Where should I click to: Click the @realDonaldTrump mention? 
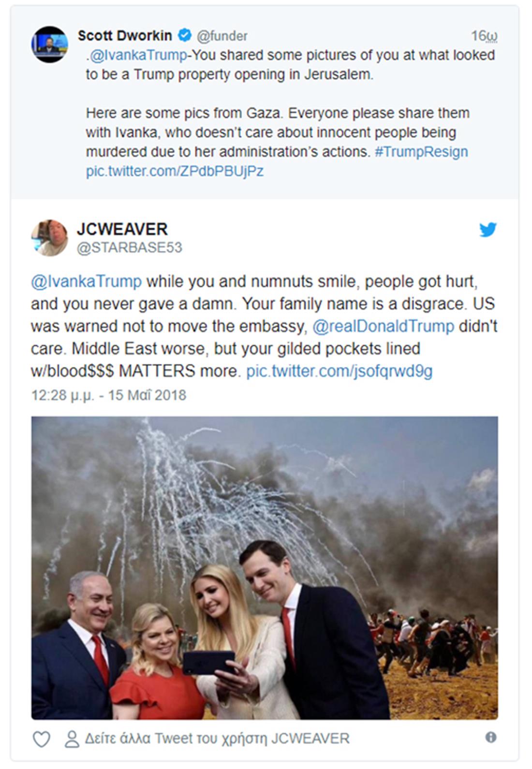pos(383,326)
